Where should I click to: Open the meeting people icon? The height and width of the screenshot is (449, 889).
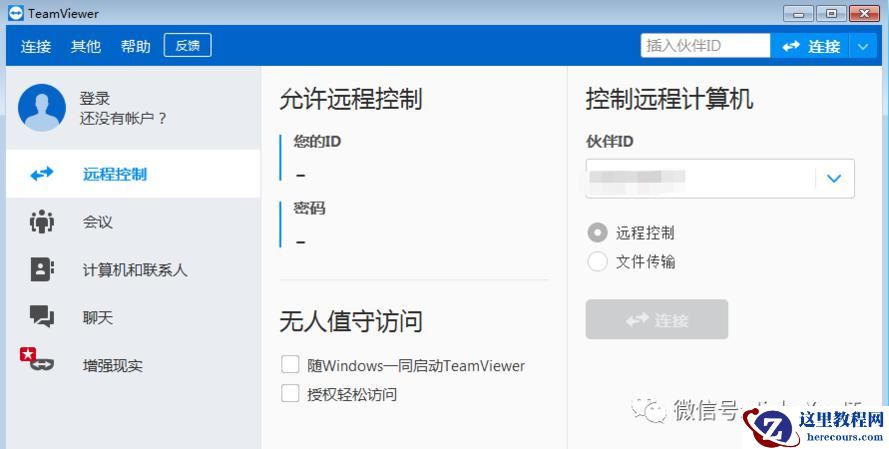coord(41,222)
